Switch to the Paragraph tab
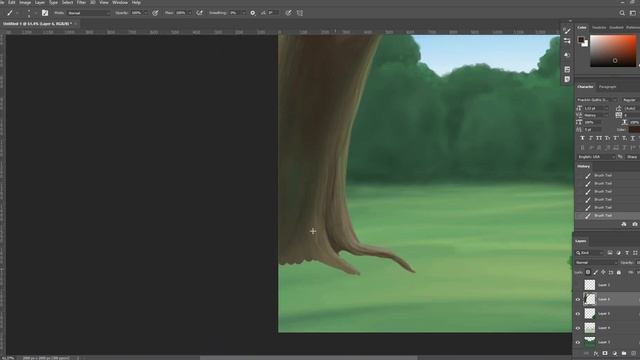Viewport: 640px width, 360px height. click(x=607, y=87)
